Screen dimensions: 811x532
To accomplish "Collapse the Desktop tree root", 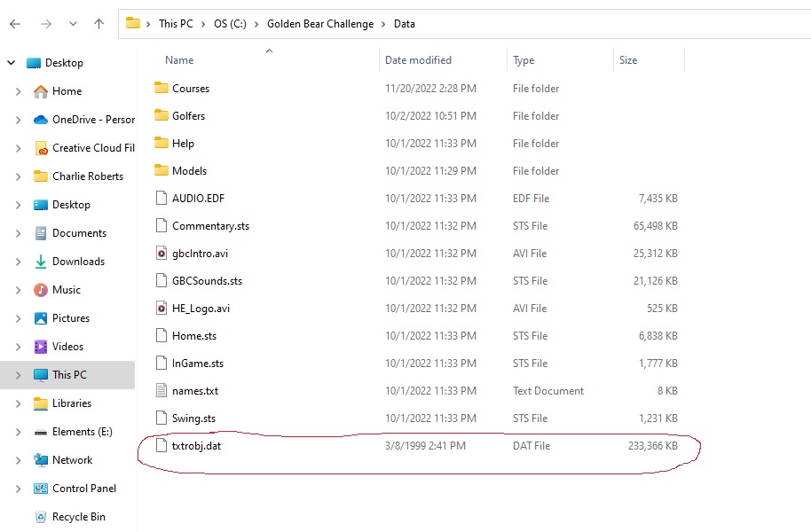I will point(12,63).
